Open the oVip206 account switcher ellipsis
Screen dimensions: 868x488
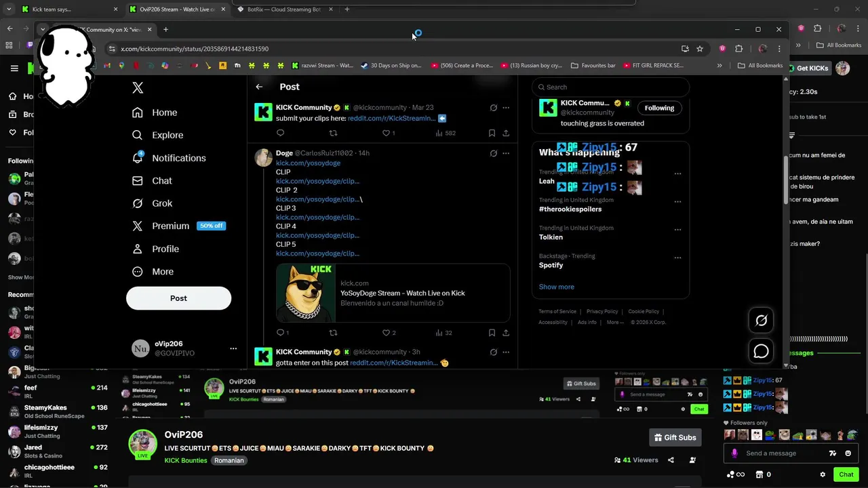tap(233, 348)
